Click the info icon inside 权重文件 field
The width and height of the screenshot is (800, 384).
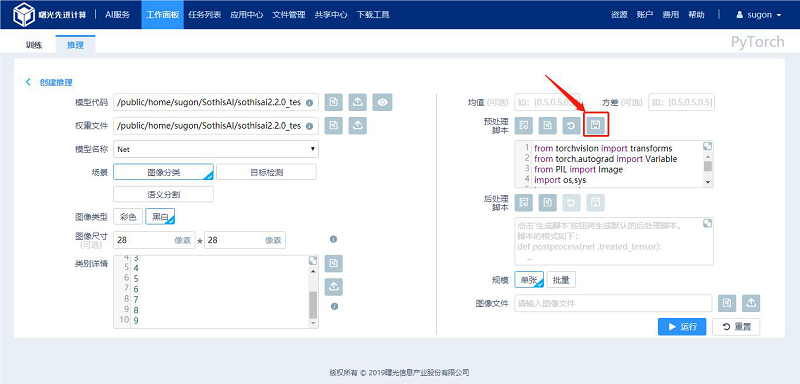click(x=309, y=125)
